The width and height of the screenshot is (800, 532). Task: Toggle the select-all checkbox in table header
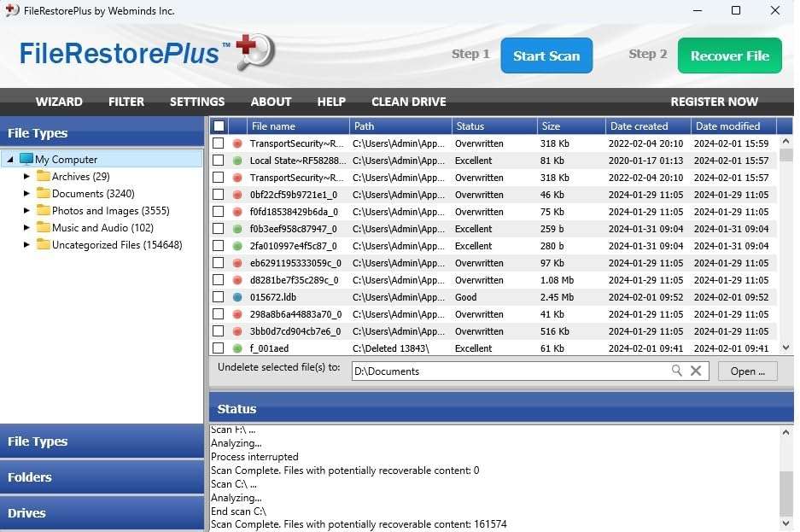(219, 126)
